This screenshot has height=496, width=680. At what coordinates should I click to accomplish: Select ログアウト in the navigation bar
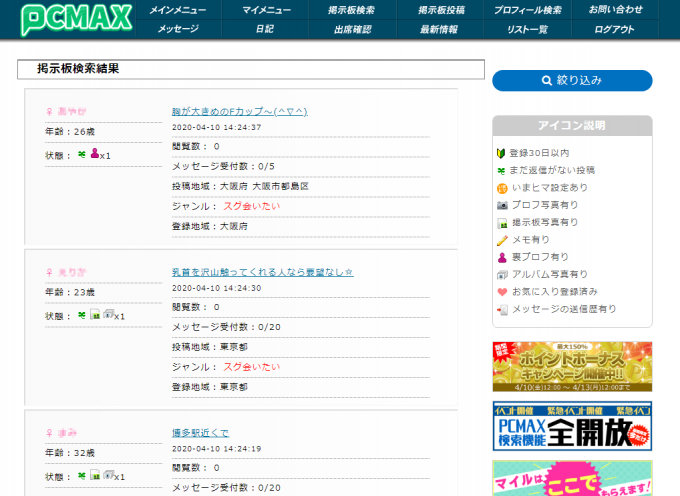point(614,29)
